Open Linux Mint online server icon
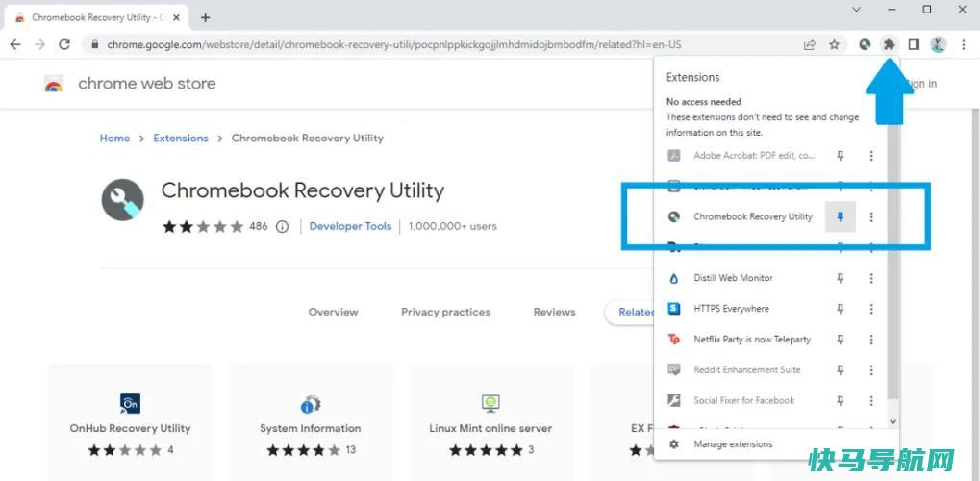The width and height of the screenshot is (980, 481). coord(490,404)
